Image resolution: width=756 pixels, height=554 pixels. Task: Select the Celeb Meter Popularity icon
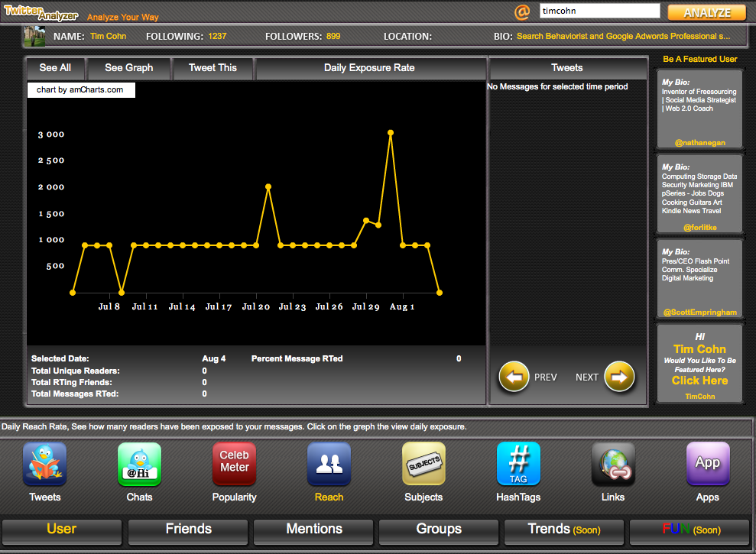[234, 465]
